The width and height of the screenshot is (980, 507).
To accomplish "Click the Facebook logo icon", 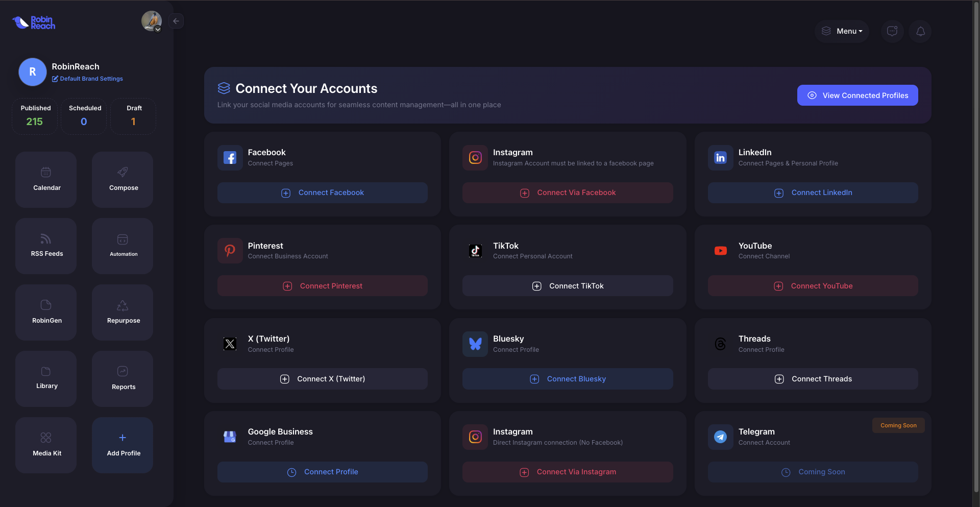I will [x=230, y=158].
